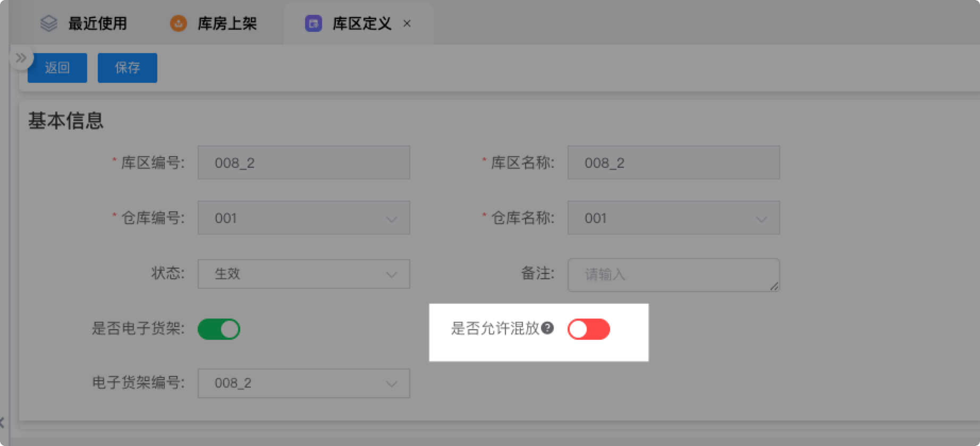Toggle the 是否电子货架 switch
980x446 pixels.
[219, 329]
